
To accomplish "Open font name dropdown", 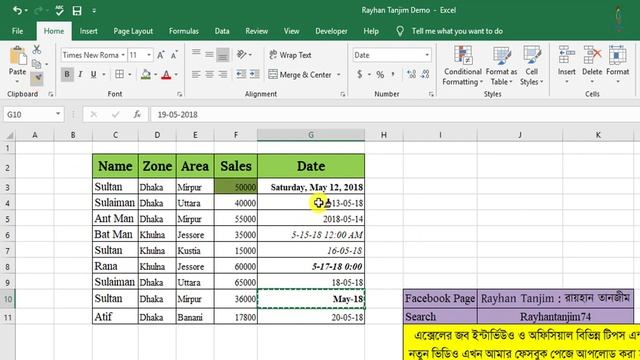I will tap(123, 55).
